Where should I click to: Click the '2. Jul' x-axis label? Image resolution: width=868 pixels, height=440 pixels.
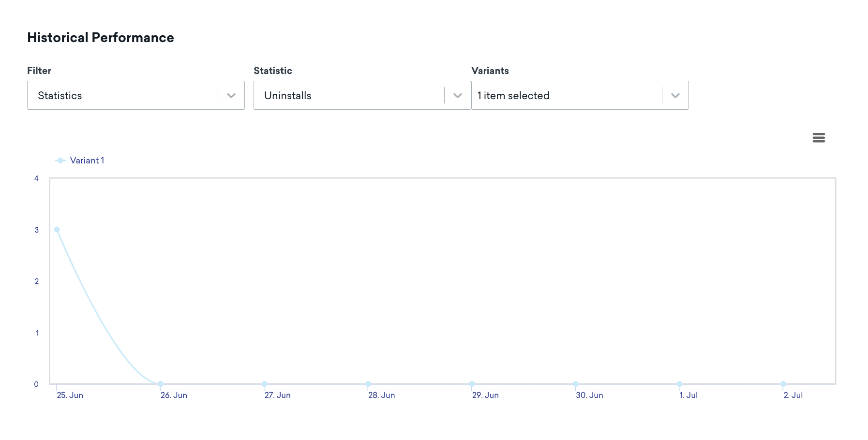(793, 395)
